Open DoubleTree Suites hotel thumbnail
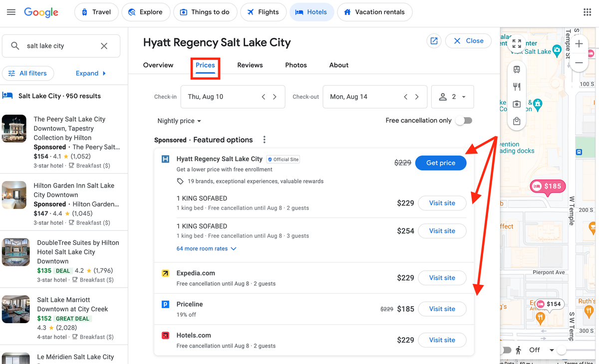599x364 pixels. click(16, 252)
